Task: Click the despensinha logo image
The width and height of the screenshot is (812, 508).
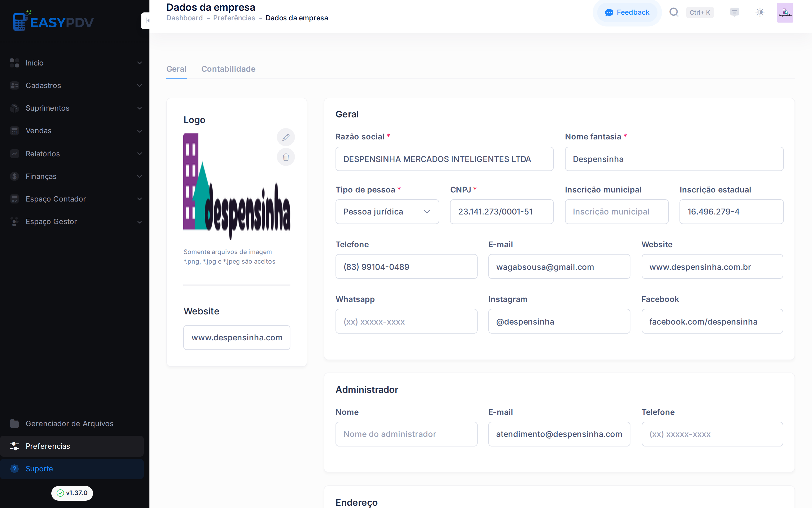Action: click(x=237, y=186)
